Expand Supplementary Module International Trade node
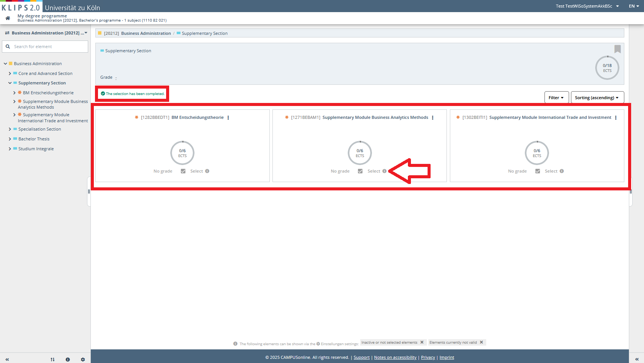Screen dimensions: 644x363 pos(14,115)
